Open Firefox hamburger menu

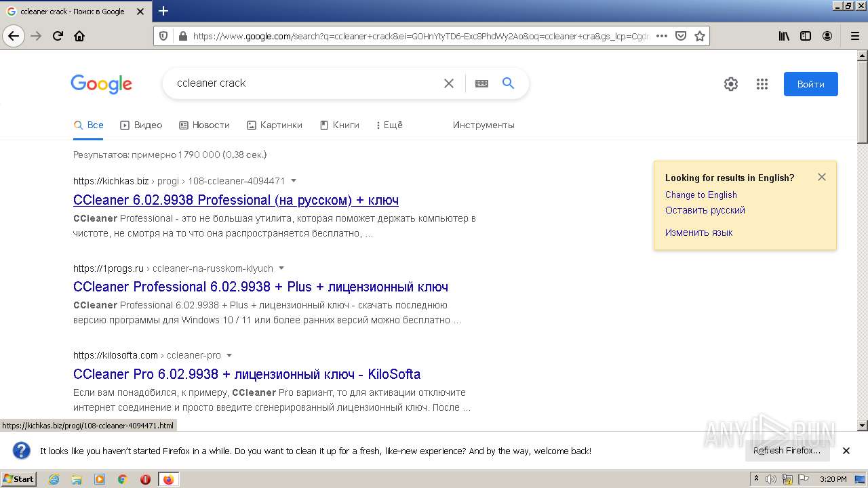[x=854, y=36]
